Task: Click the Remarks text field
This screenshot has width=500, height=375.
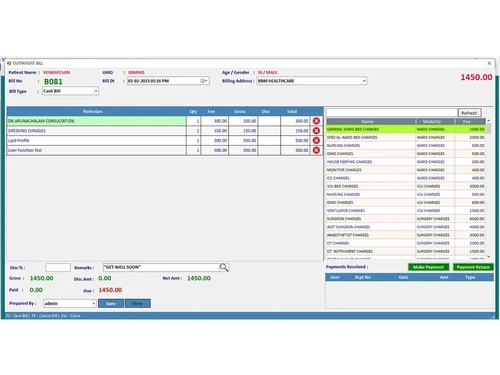Action: (161, 267)
